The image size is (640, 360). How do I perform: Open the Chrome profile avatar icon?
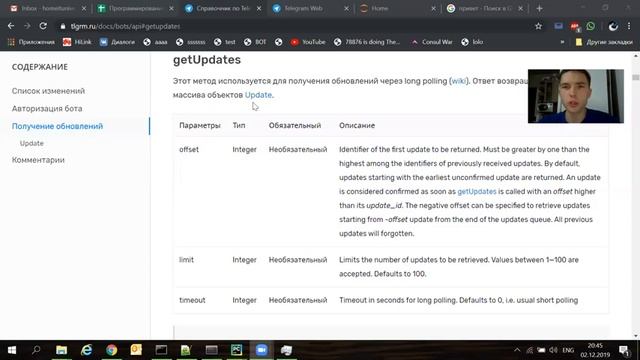coord(613,26)
